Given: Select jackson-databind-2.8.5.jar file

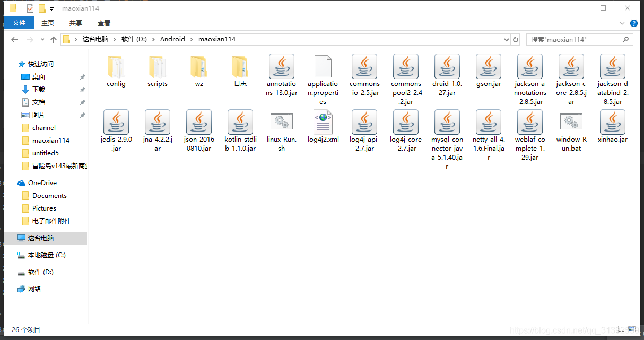Looking at the screenshot, I should pyautogui.click(x=613, y=80).
